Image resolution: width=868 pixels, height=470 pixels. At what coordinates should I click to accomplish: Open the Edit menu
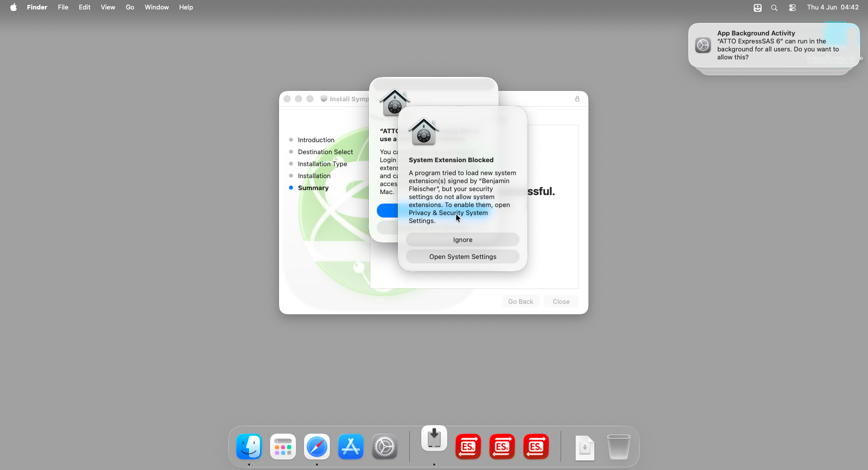coord(84,7)
